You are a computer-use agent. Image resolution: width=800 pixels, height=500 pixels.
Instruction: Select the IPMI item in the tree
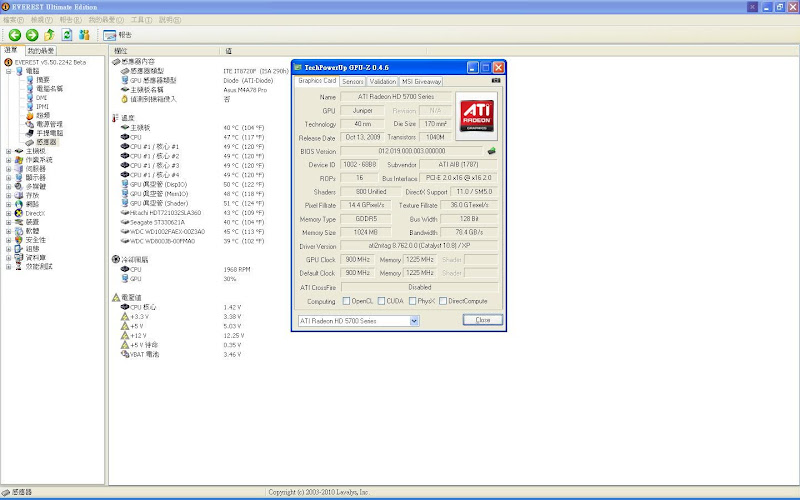(x=42, y=107)
